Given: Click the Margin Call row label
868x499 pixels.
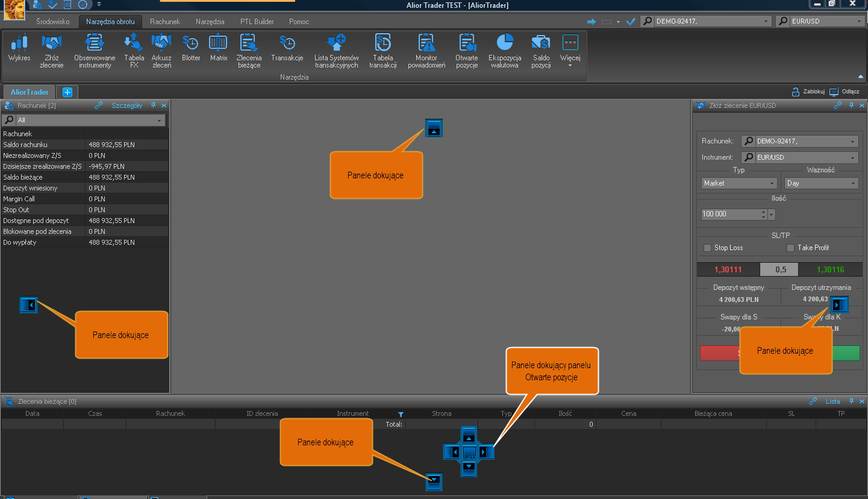Looking at the screenshot, I should [x=19, y=199].
